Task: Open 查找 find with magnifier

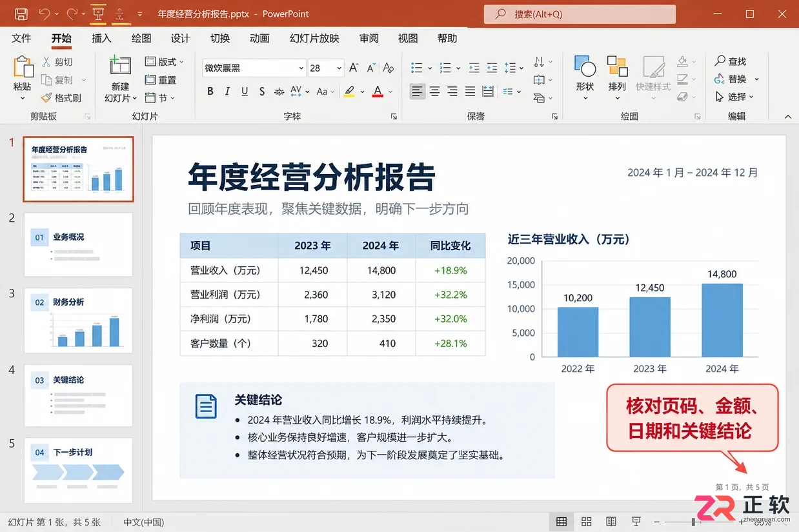Action: tap(730, 61)
